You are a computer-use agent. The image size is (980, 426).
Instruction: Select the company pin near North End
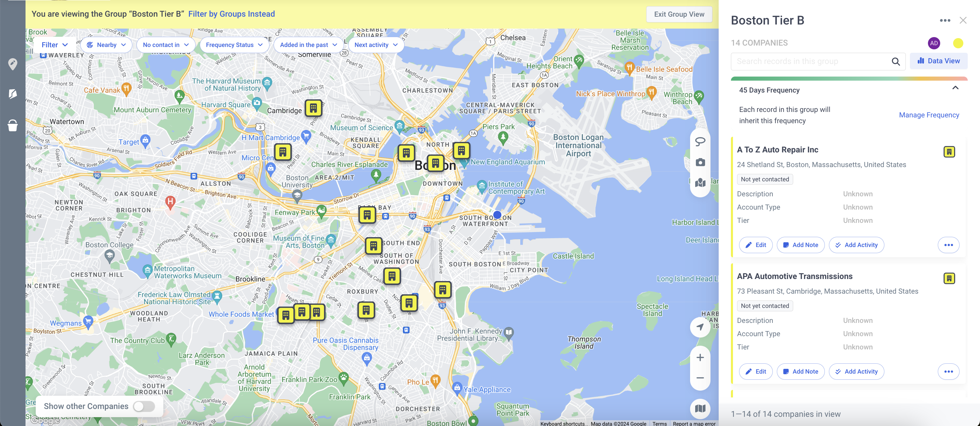pyautogui.click(x=461, y=151)
